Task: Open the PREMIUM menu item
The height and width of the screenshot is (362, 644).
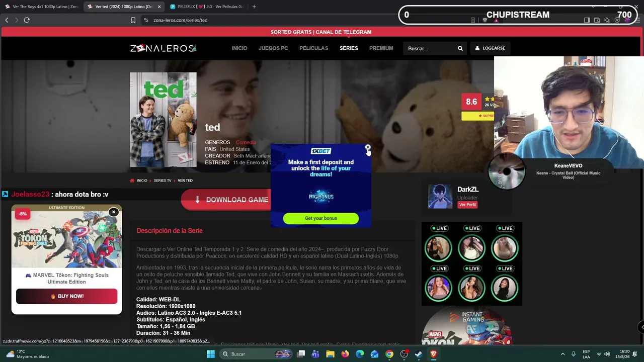Action: point(381,48)
